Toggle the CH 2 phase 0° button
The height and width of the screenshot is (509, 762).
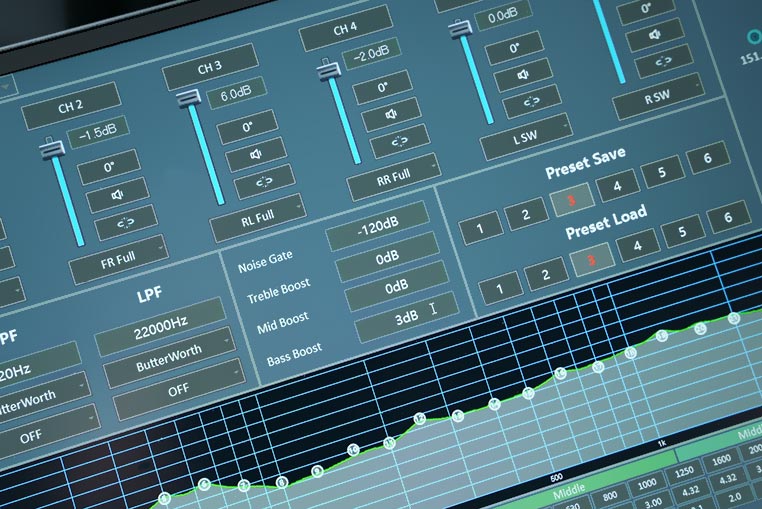coord(109,168)
